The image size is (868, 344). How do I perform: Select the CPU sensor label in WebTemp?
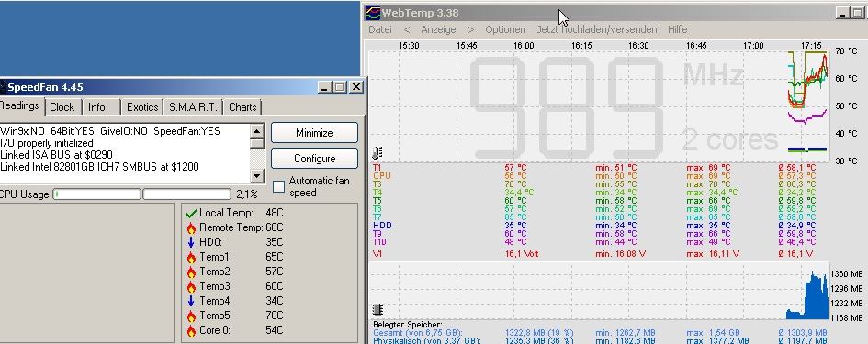click(x=382, y=176)
